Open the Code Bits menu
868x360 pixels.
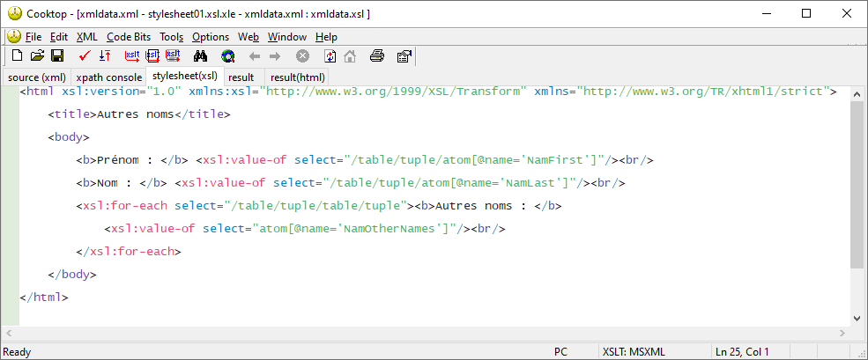pos(129,37)
